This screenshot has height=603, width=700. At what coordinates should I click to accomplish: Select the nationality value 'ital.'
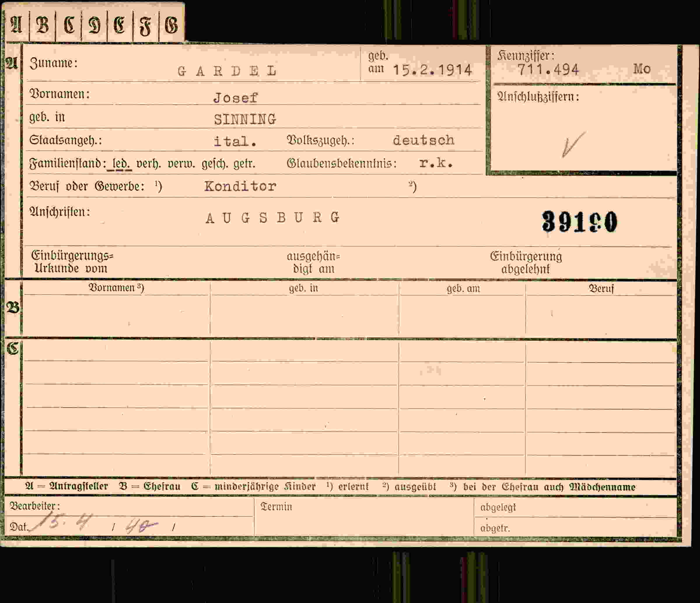click(x=235, y=141)
